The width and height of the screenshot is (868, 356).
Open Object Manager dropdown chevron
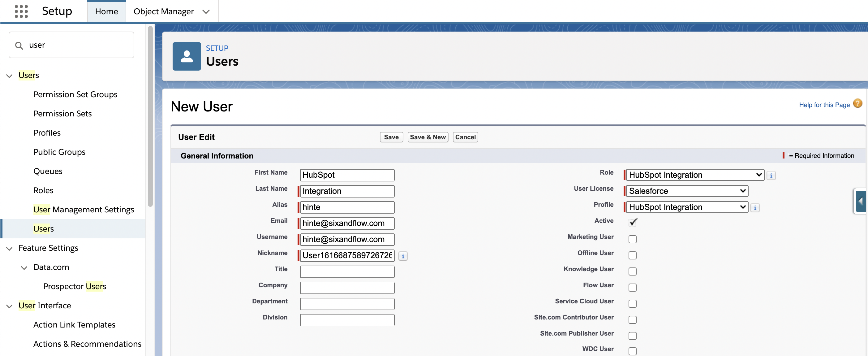206,12
